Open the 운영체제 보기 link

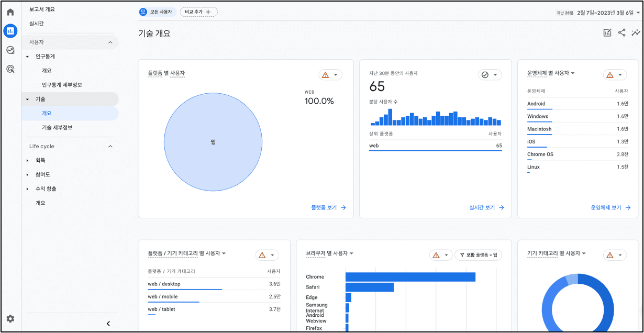[x=611, y=207]
